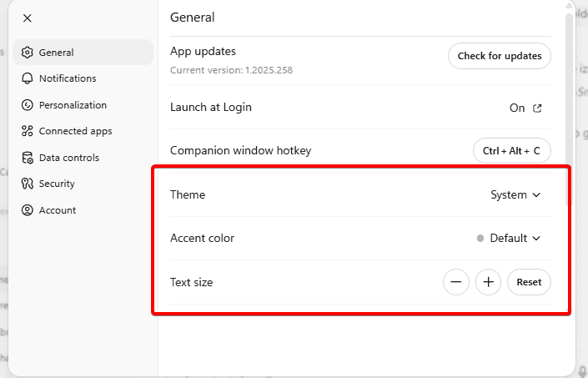The height and width of the screenshot is (378, 588).
Task: Click the gray Default accent color dot
Action: (x=480, y=239)
